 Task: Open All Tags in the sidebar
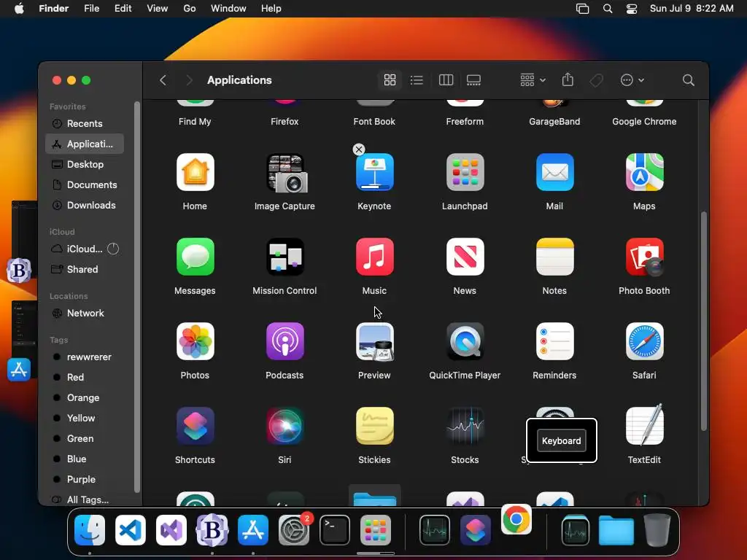point(85,499)
